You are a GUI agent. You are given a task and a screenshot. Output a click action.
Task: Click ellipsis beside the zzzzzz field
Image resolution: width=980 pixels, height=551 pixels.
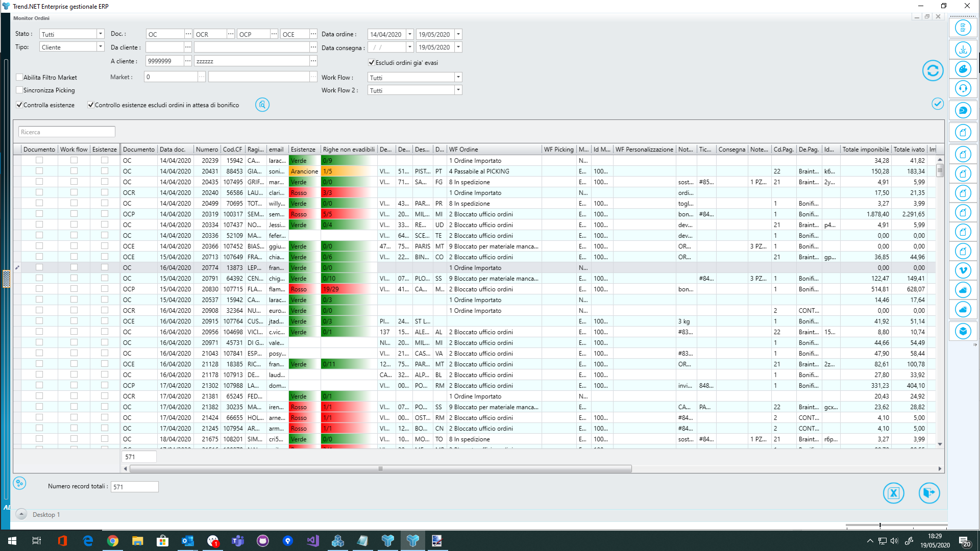pos(313,61)
